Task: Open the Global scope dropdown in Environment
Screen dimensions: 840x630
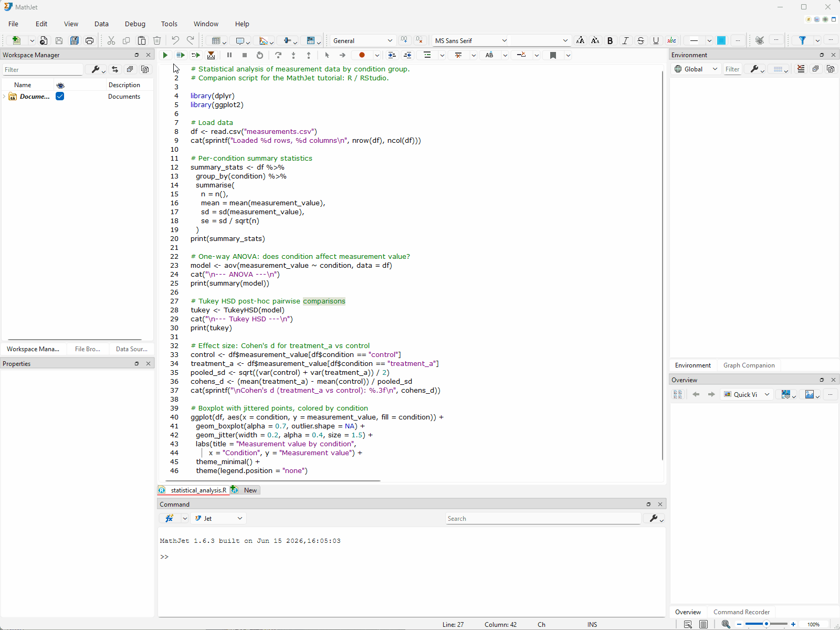Action: [696, 69]
